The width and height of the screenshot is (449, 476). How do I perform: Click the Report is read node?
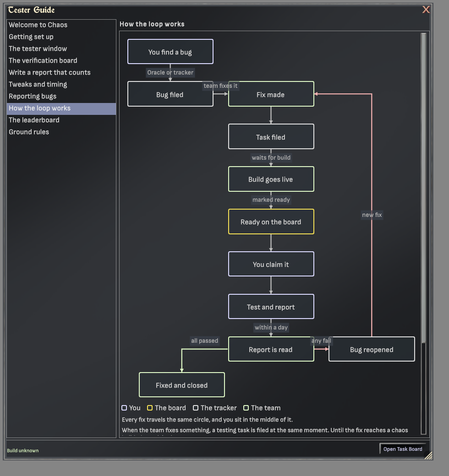coord(271,349)
